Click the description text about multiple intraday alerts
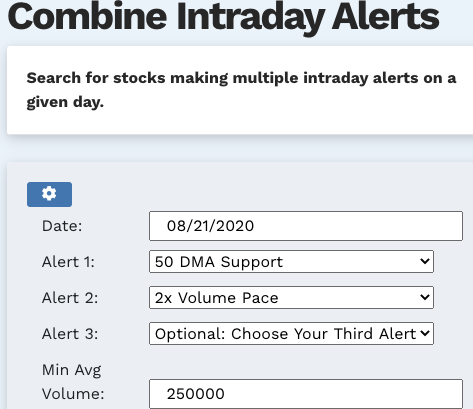 (241, 90)
